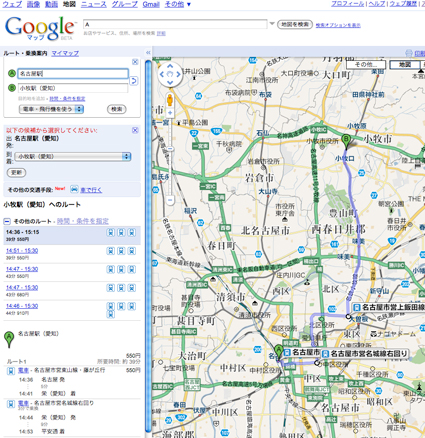The width and height of the screenshot is (425, 438).
Task: Collapse the left panel with double-arrow icon
Action: pyautogui.click(x=148, y=53)
